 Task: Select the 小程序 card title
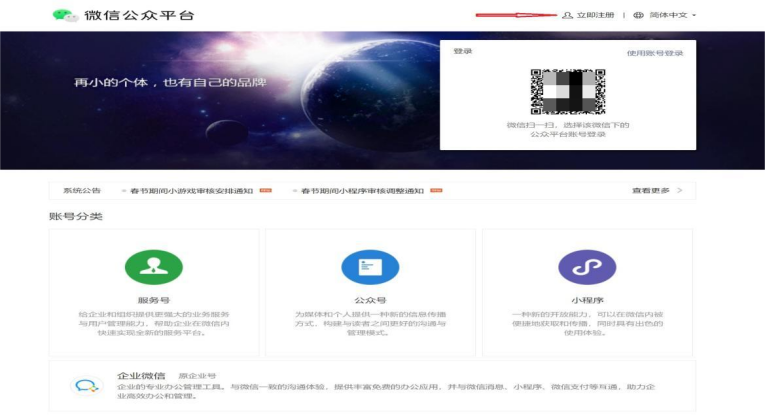587,300
